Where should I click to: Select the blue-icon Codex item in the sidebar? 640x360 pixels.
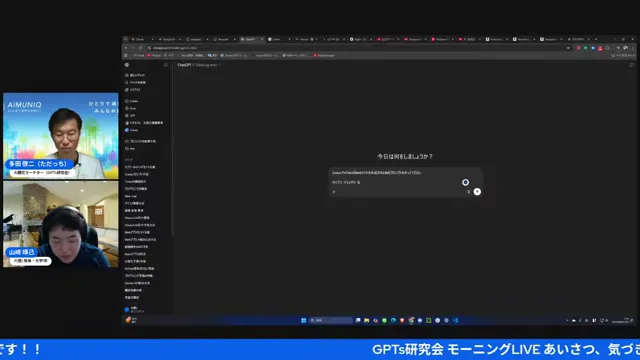click(132, 130)
